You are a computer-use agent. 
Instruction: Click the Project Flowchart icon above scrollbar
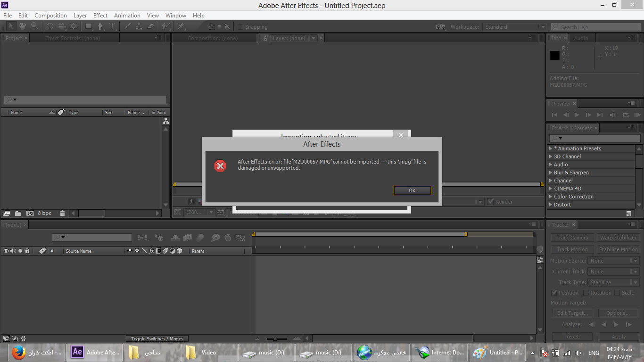(x=165, y=121)
